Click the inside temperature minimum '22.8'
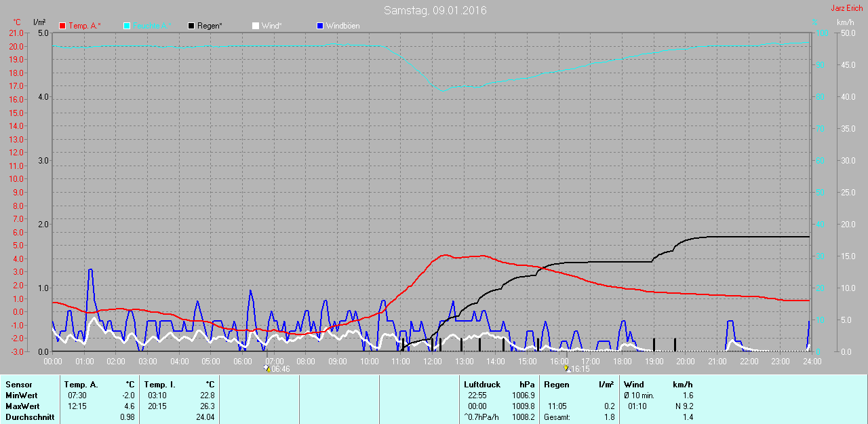 [x=207, y=396]
